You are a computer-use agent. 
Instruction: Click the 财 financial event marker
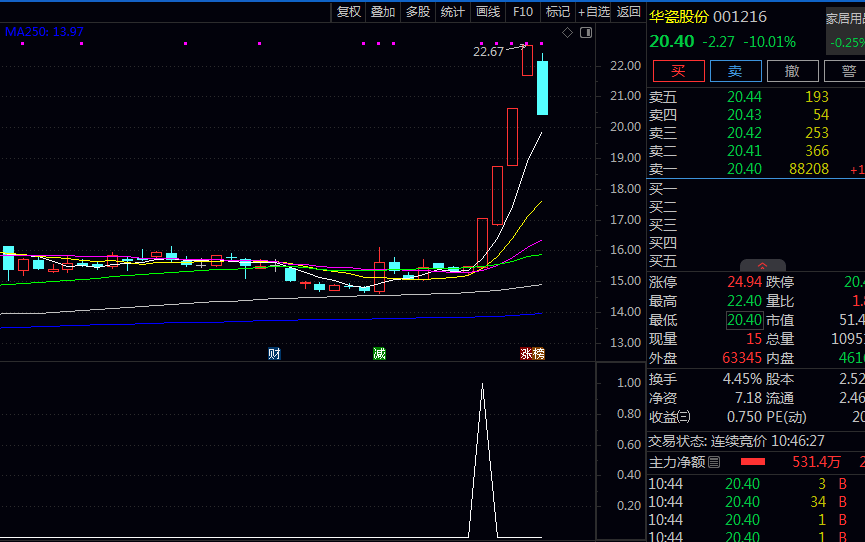[x=274, y=354]
